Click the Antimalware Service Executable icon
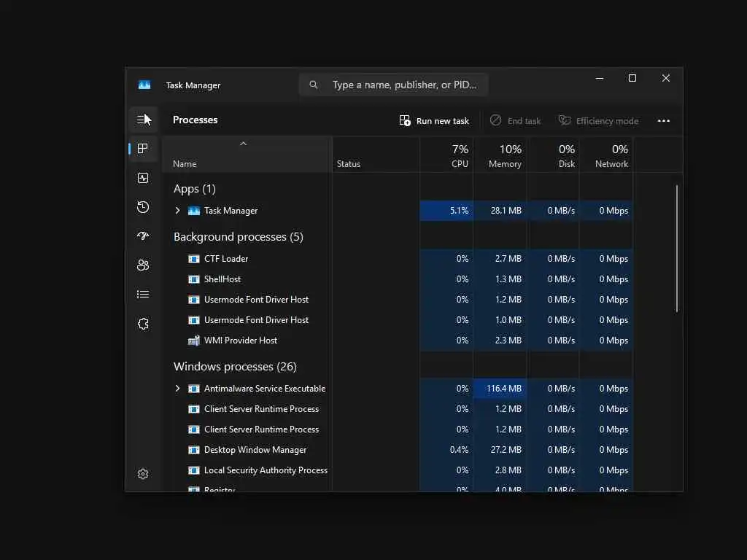This screenshot has height=560, width=747. (x=193, y=389)
